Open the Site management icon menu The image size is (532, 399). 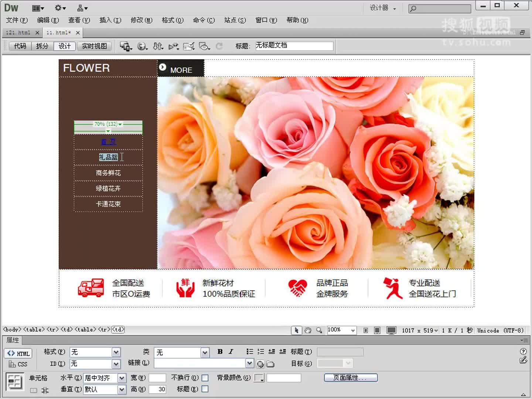(82, 8)
